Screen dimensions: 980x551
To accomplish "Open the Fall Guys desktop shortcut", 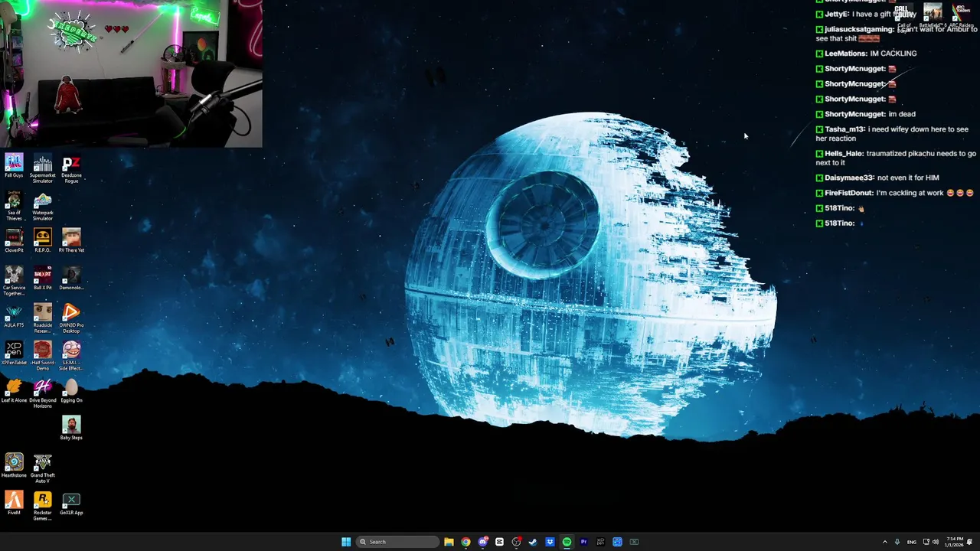I will pos(14,166).
